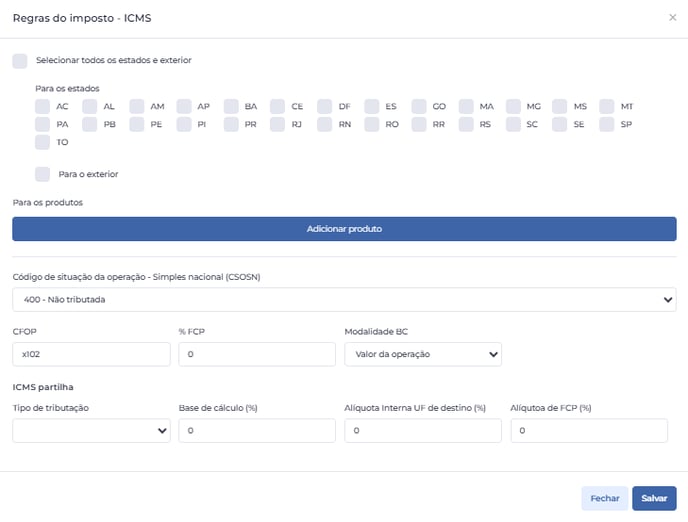Enable the RJ state checkbox

pyautogui.click(x=278, y=125)
